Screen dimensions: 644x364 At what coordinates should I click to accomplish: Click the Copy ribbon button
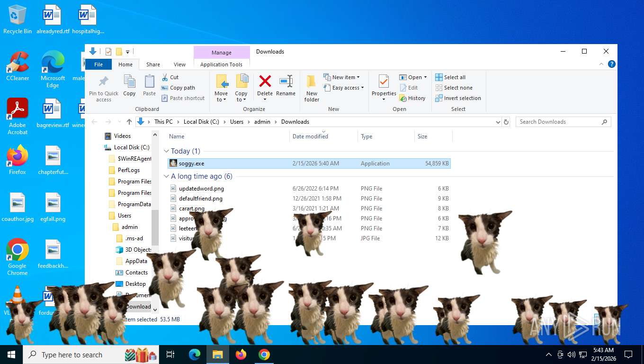(x=129, y=85)
